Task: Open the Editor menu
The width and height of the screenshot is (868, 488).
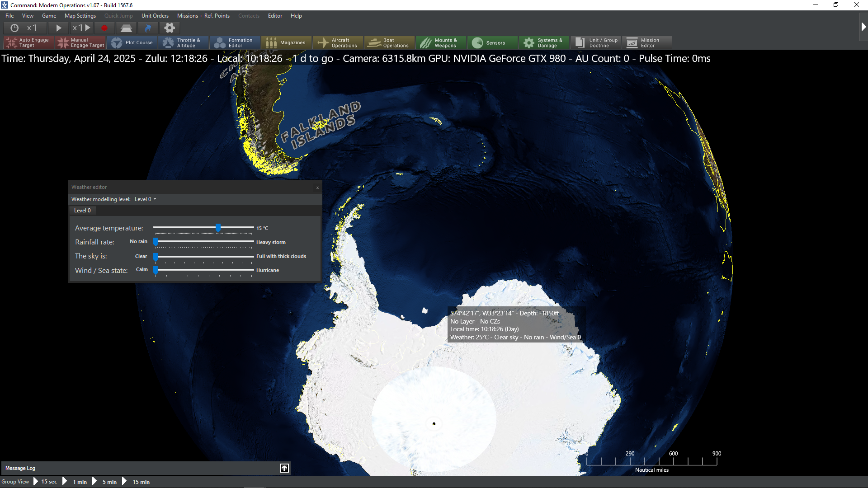Action: [x=275, y=16]
